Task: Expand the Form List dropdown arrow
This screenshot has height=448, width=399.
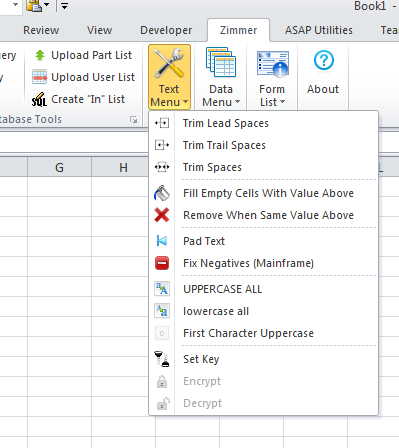Action: 282,102
